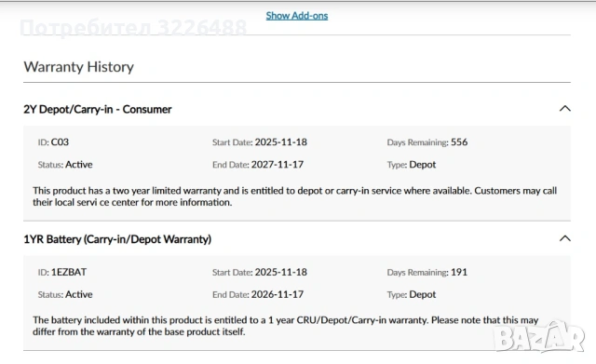Collapse the 1YR Battery warranty section
This screenshot has width=596, height=364.
tap(565, 238)
